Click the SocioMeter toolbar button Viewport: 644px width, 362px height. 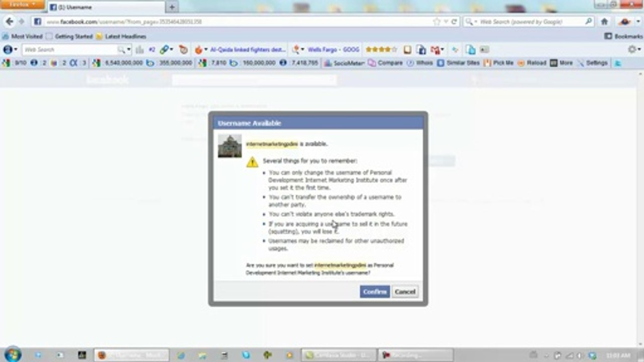tap(344, 63)
